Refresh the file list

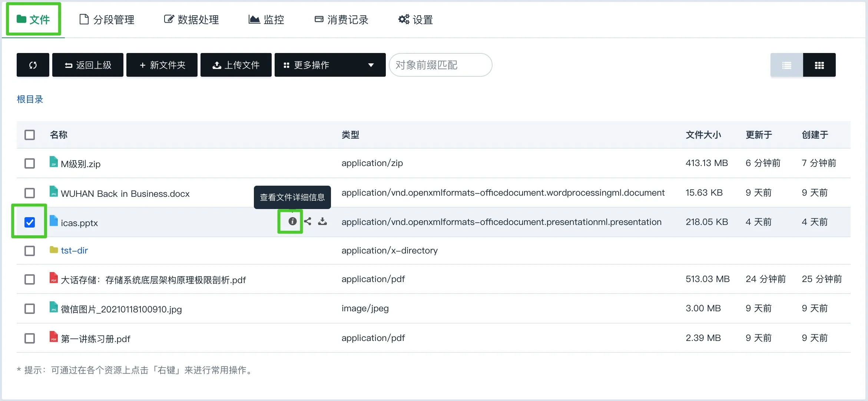[33, 65]
